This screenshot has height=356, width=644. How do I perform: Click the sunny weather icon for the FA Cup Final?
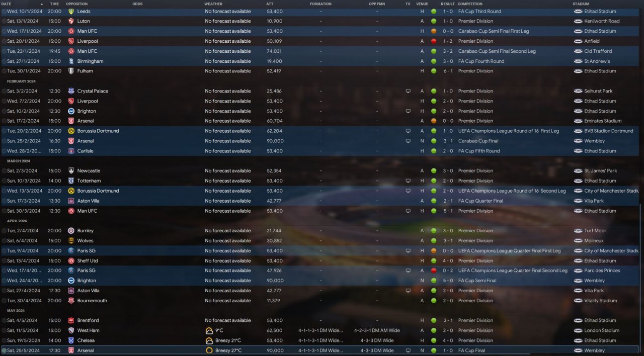pyautogui.click(x=209, y=350)
